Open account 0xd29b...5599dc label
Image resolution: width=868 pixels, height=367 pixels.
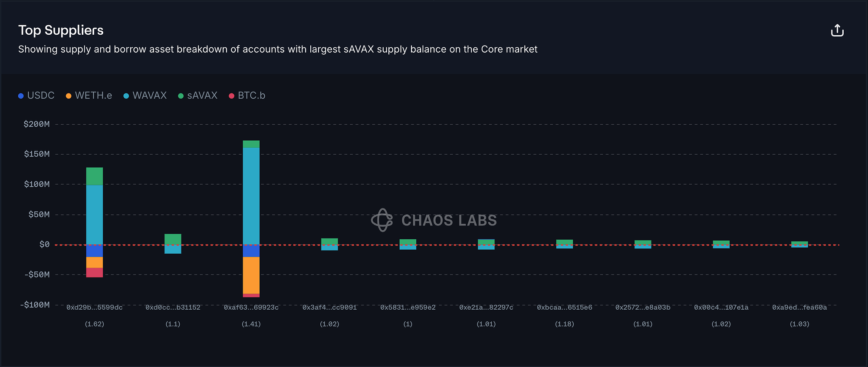[95, 307]
